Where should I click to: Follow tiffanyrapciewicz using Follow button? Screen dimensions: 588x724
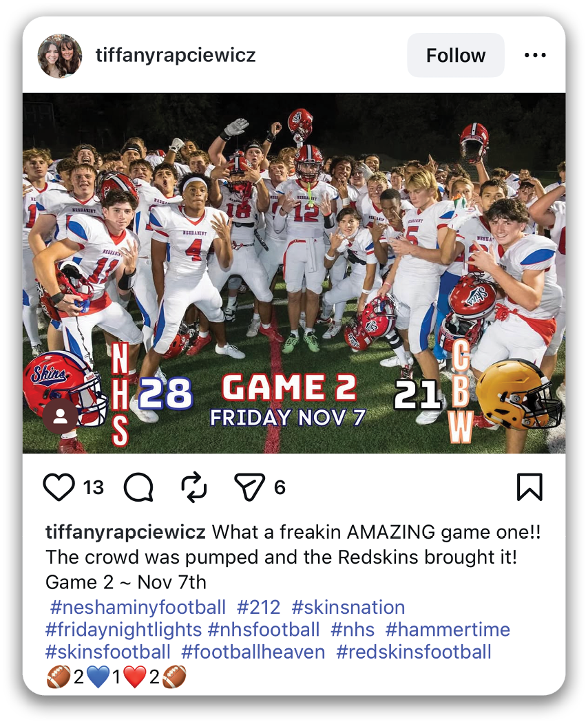[455, 56]
